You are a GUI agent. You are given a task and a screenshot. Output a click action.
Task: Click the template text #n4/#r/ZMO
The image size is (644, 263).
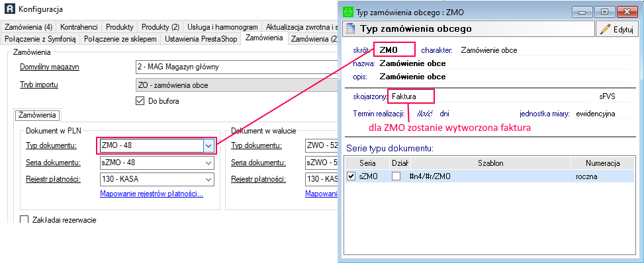pyautogui.click(x=430, y=176)
